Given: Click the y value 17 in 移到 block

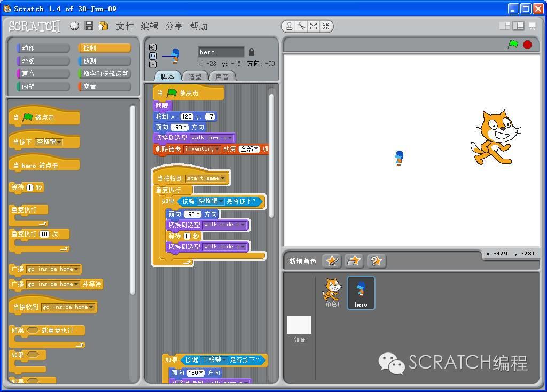Looking at the screenshot, I should tap(209, 116).
